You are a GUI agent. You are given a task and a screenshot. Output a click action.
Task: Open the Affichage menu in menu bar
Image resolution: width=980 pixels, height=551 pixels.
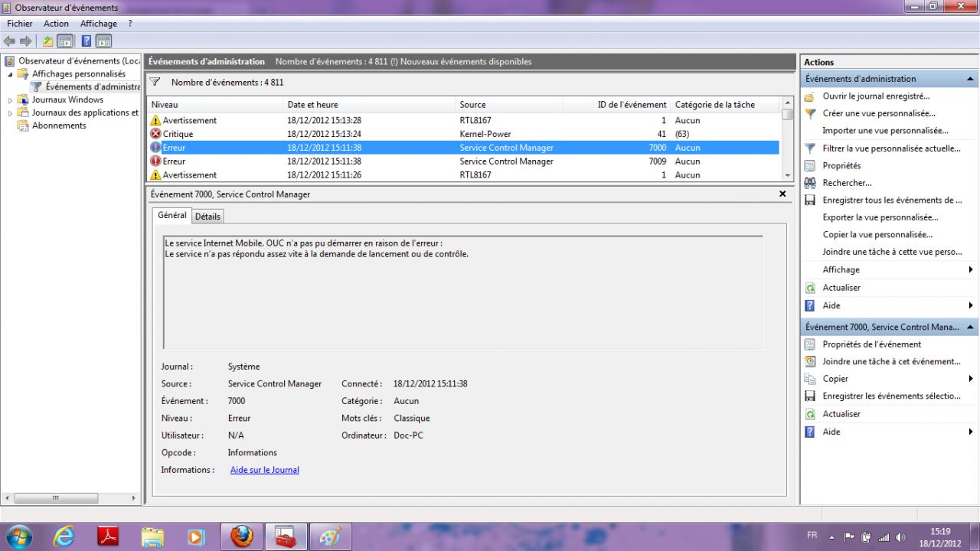pyautogui.click(x=99, y=24)
